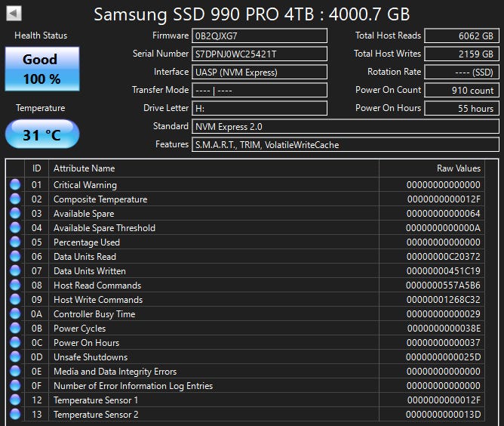Click the Transfer Mode field
The image size is (504, 426).
260,90
